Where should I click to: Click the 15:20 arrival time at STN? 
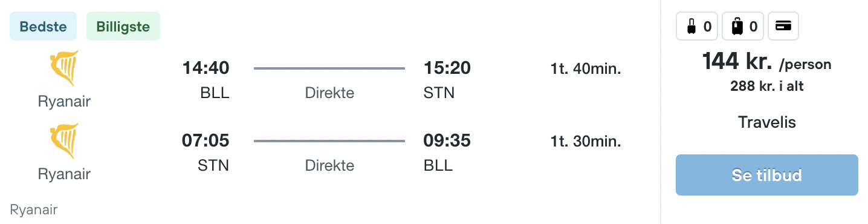point(447,68)
